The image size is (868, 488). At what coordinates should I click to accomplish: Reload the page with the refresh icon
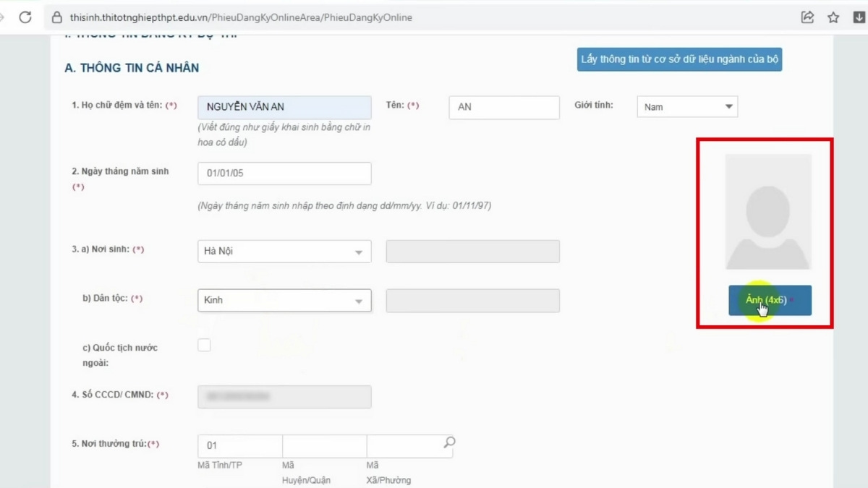tap(25, 17)
